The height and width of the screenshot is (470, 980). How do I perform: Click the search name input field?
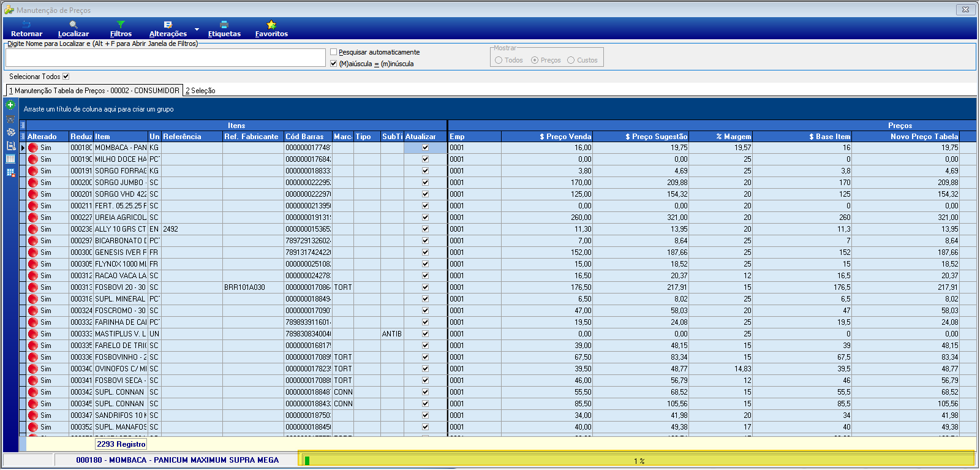click(165, 58)
